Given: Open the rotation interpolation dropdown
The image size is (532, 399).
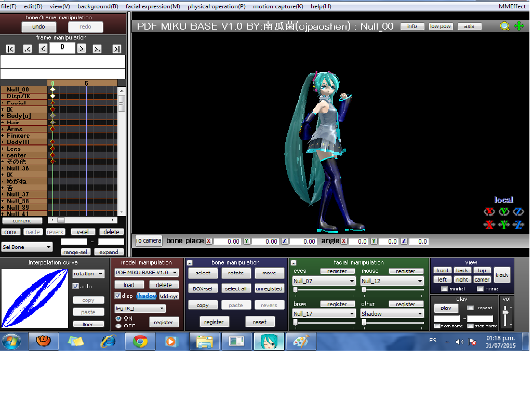Looking at the screenshot, I should 88,273.
